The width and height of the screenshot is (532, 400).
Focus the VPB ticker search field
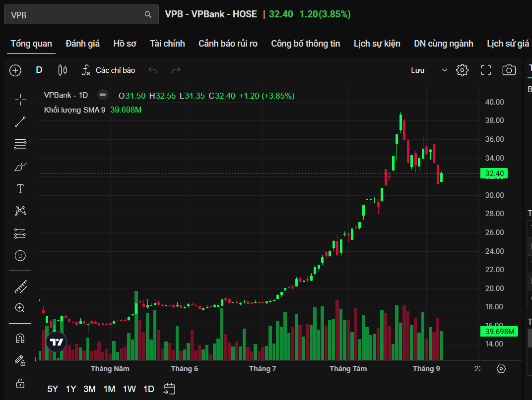81,14
